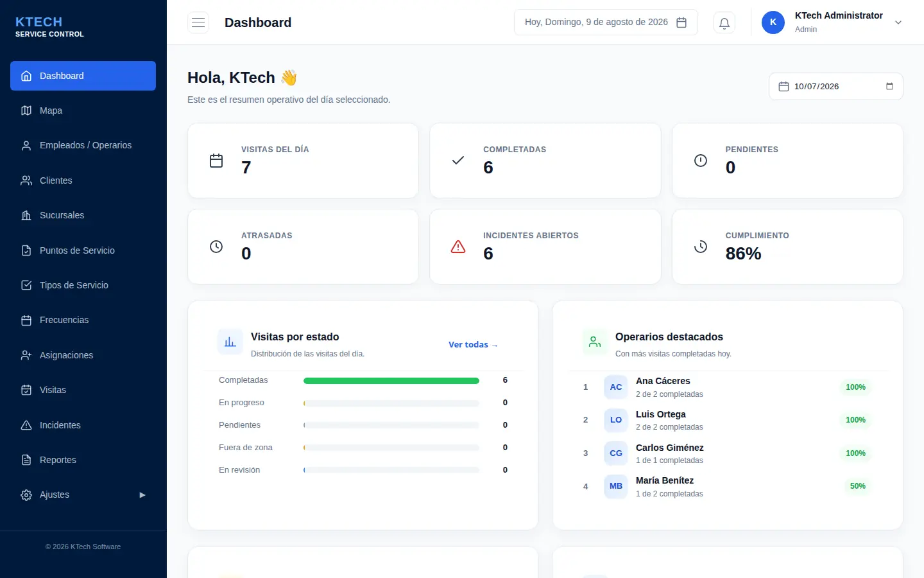Expand the Ajustes submenu arrow
The image size is (924, 578).
tap(142, 495)
